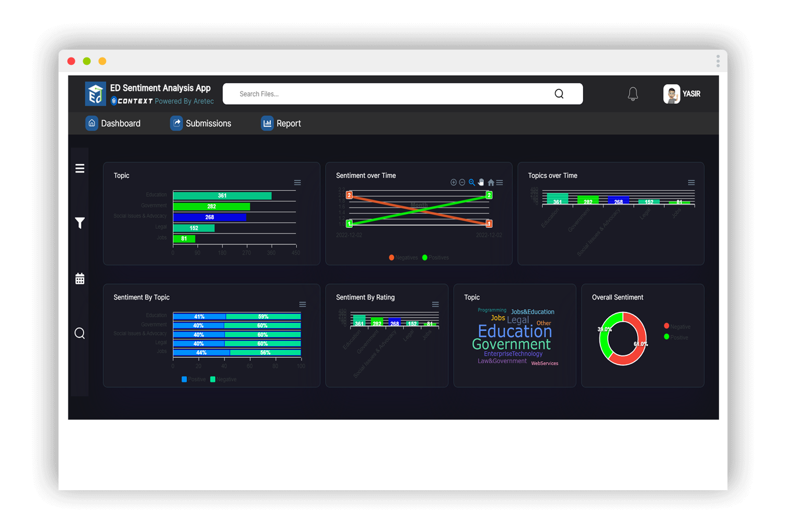Open notifications bell icon

632,94
